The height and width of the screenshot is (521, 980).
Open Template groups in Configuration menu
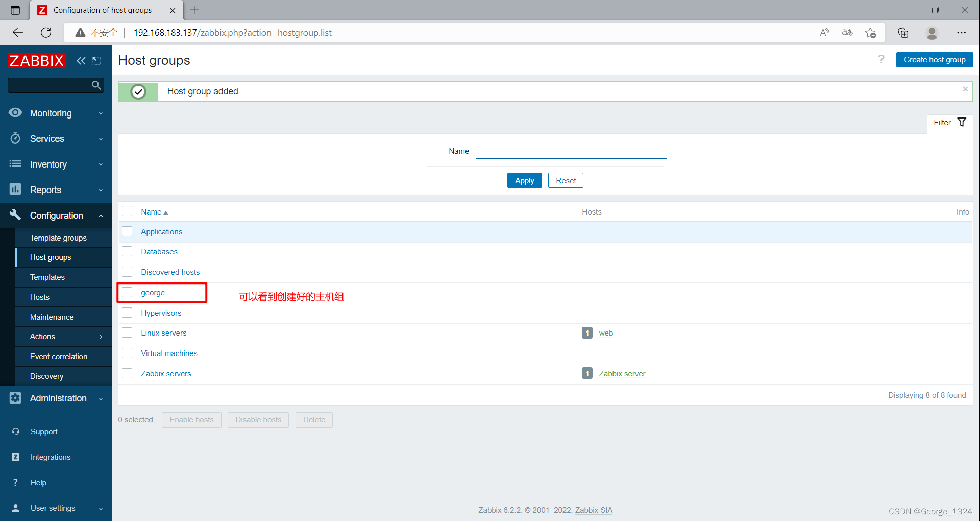point(58,238)
